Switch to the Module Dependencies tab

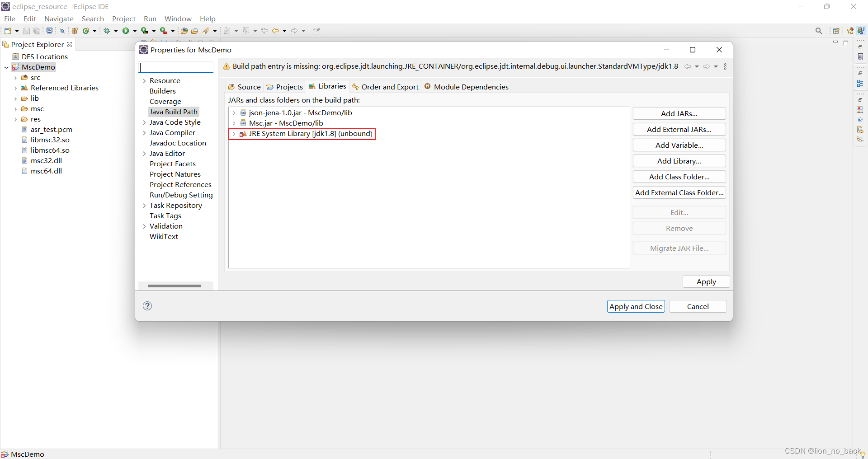point(466,87)
